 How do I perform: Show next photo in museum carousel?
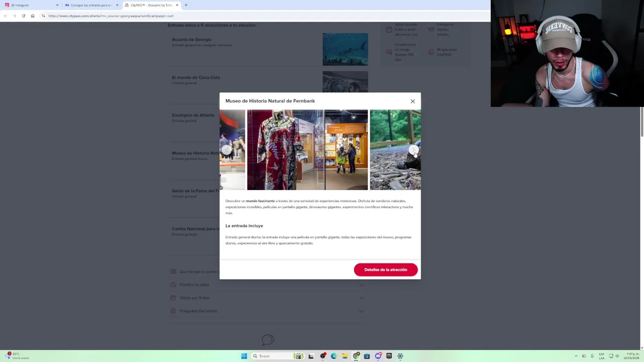click(413, 150)
